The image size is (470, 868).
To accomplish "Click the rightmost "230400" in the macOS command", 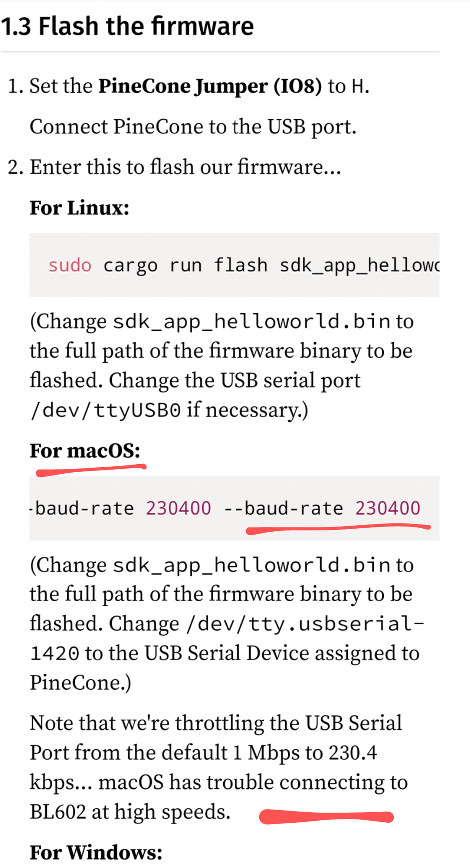I will (388, 508).
